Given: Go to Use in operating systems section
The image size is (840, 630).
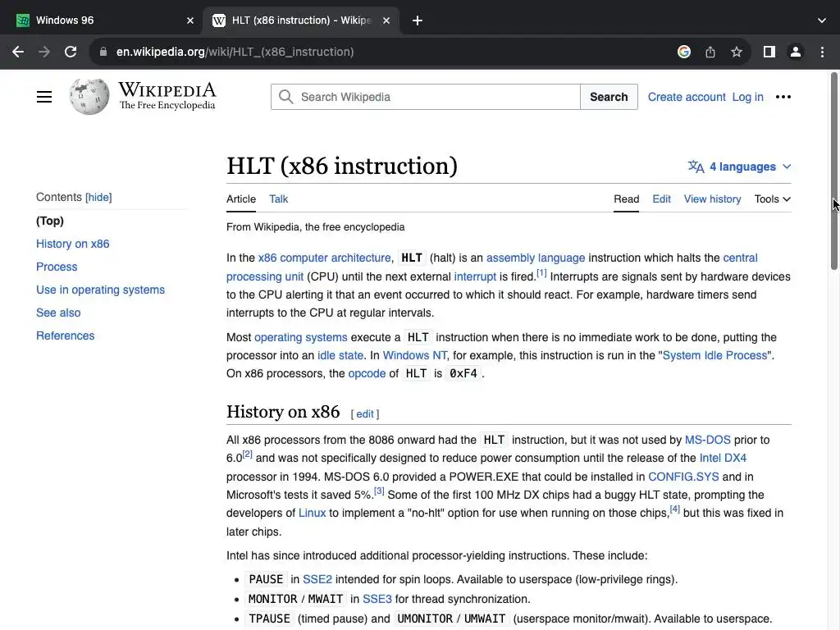Looking at the screenshot, I should (100, 290).
